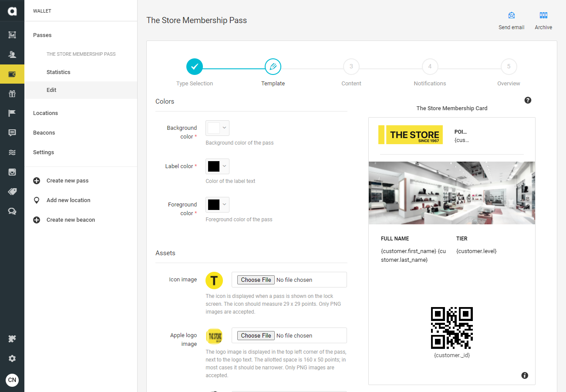Screen dimensions: 566x392
Task: Open the gift rewards sidebar icon
Action: (x=12, y=94)
